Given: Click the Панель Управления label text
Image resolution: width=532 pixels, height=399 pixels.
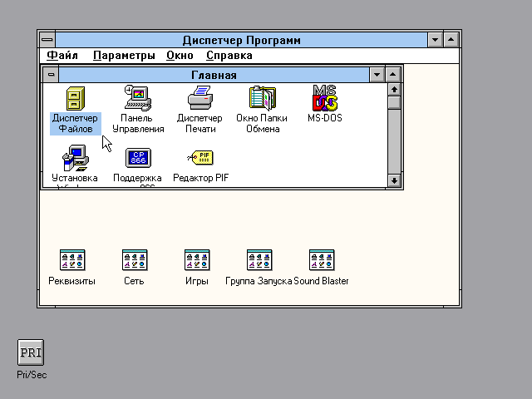Looking at the screenshot, I should click(138, 124).
